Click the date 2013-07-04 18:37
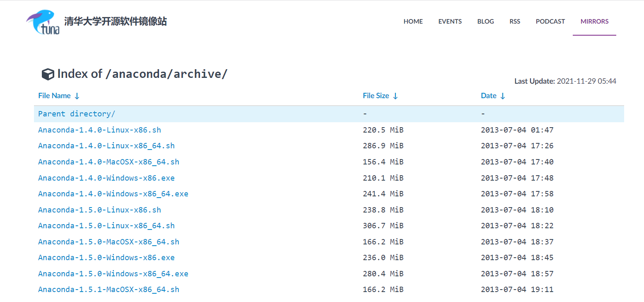The width and height of the screenshot is (644, 302). pos(517,242)
